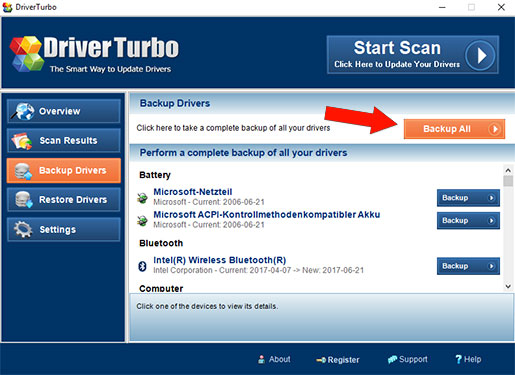Image resolution: width=515 pixels, height=375 pixels.
Task: Click the About person icon
Action: [262, 359]
